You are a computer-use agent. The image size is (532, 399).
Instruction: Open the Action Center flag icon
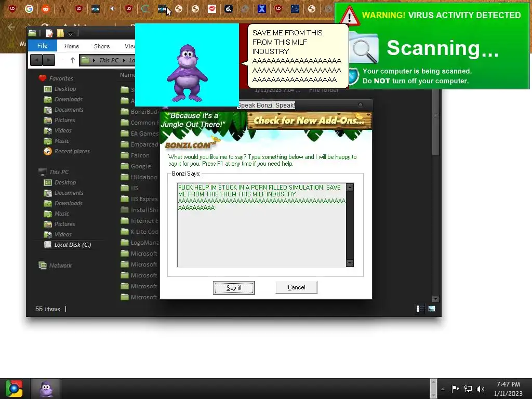coord(455,389)
